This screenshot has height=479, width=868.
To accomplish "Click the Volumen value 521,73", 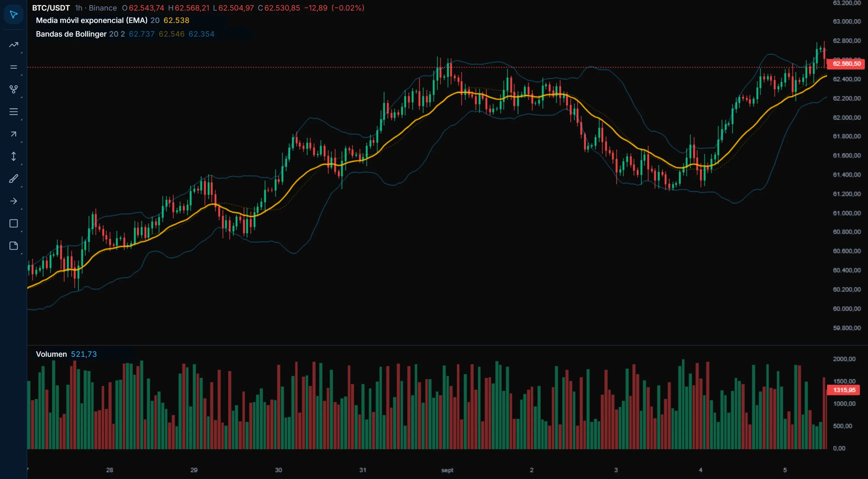I will pos(84,354).
